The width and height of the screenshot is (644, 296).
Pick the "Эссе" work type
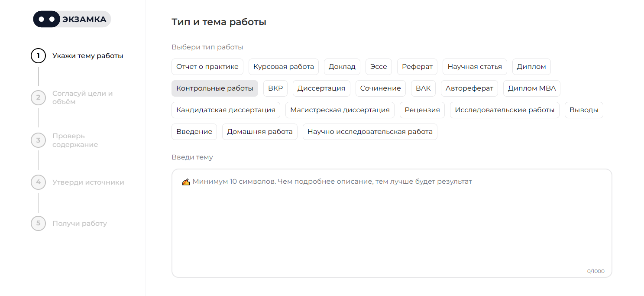tap(378, 66)
